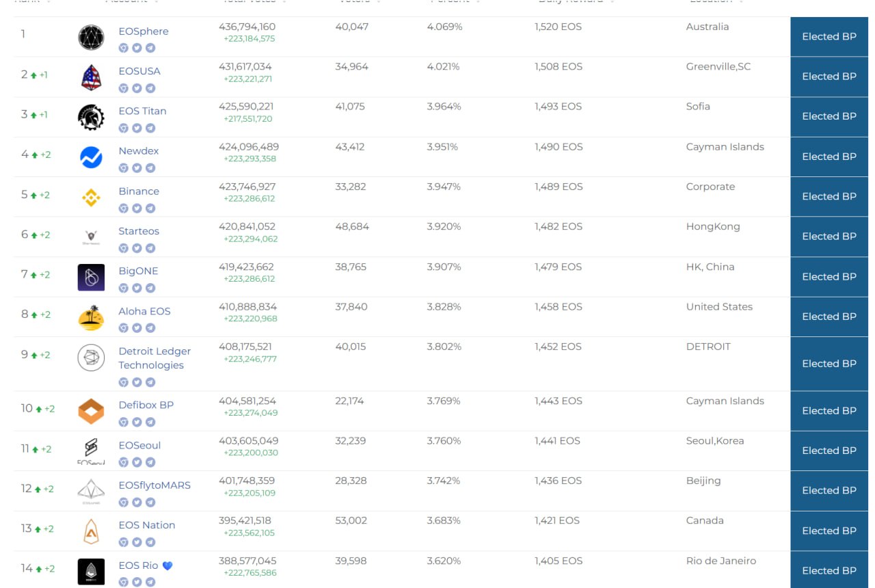Click Binance's website icon
This screenshot has height=588, width=875.
point(124,208)
